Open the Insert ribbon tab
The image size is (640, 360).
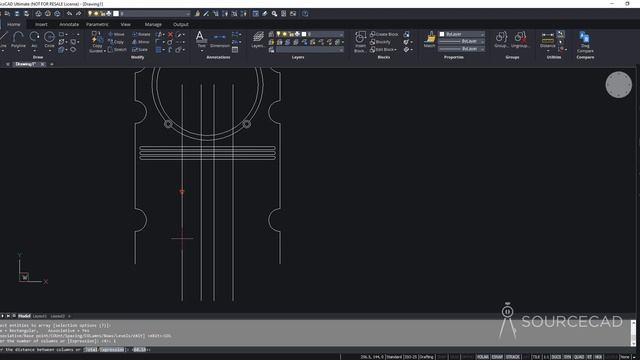(41, 24)
